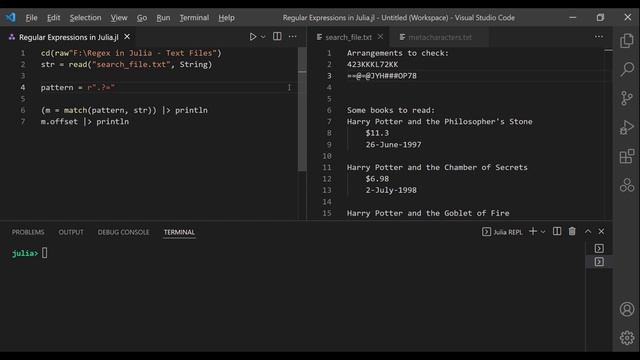The image size is (640, 360).
Task: Open the Search view in activity bar
Action: [x=627, y=69]
